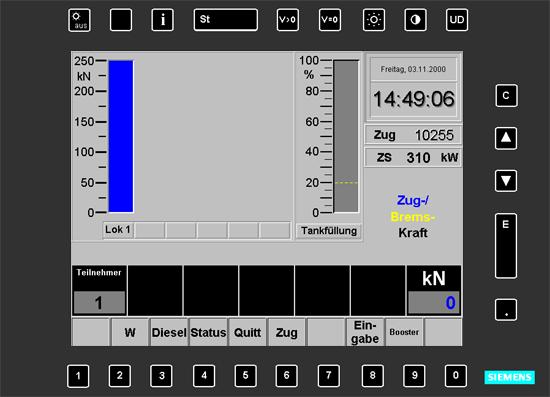Click hardware key 9
The image size is (550, 397).
click(414, 376)
